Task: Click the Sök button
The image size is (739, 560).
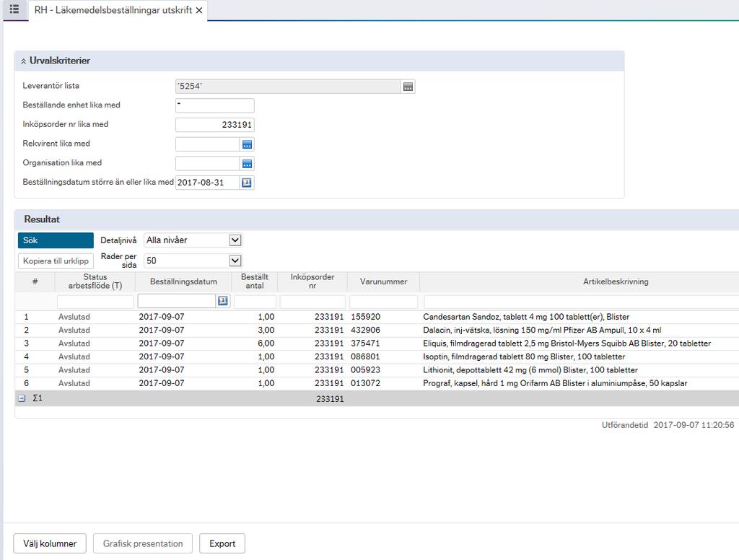Action: click(56, 240)
